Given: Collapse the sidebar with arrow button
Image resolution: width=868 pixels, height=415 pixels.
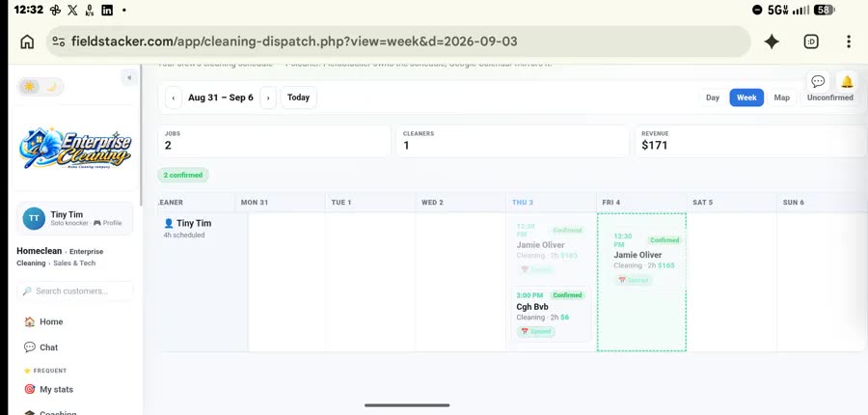Looking at the screenshot, I should pyautogui.click(x=129, y=77).
